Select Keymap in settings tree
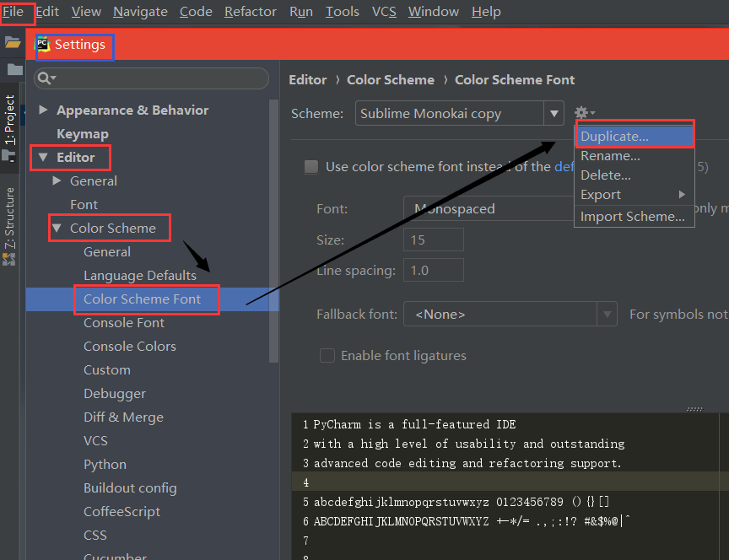The height and width of the screenshot is (560, 729). (x=83, y=134)
